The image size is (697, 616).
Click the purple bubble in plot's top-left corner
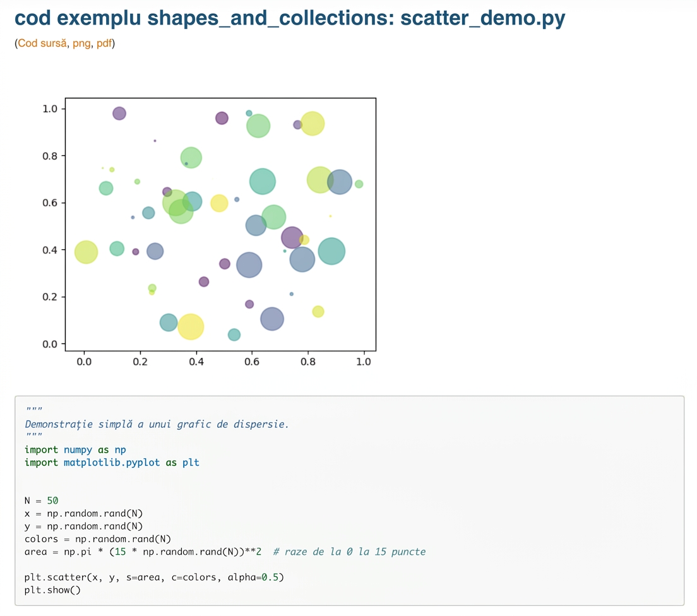(119, 114)
